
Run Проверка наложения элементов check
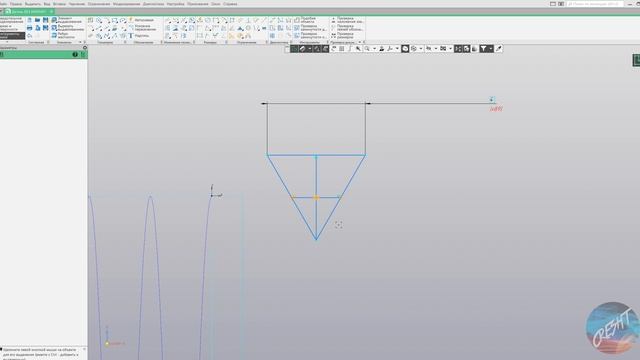(x=347, y=20)
